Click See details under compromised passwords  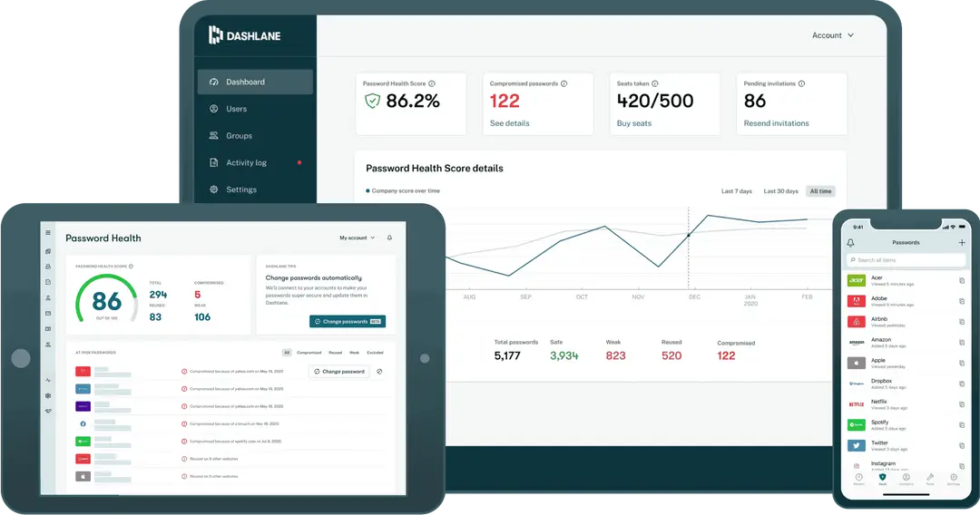pos(509,123)
